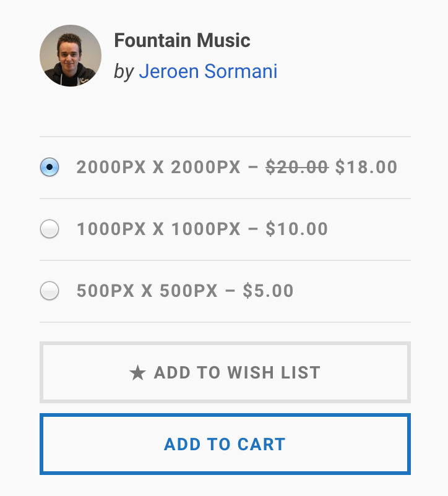This screenshot has width=448, height=496.
Task: Click the italic "by" text before author
Action: click(124, 72)
